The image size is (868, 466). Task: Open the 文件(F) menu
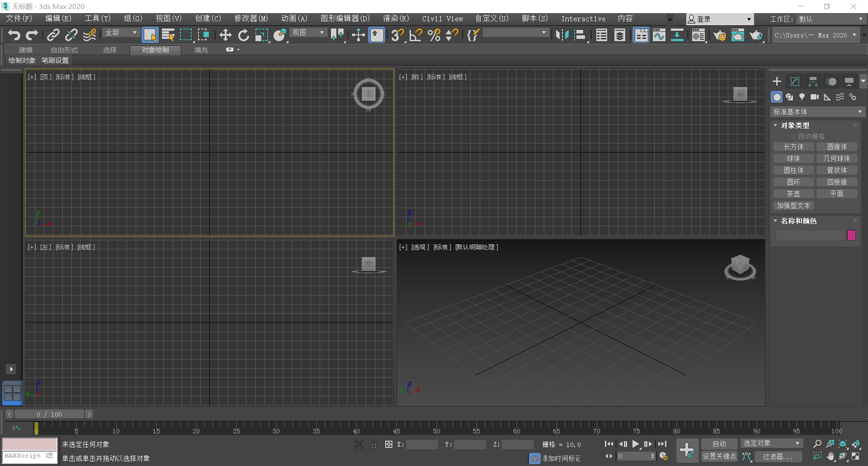tap(19, 19)
